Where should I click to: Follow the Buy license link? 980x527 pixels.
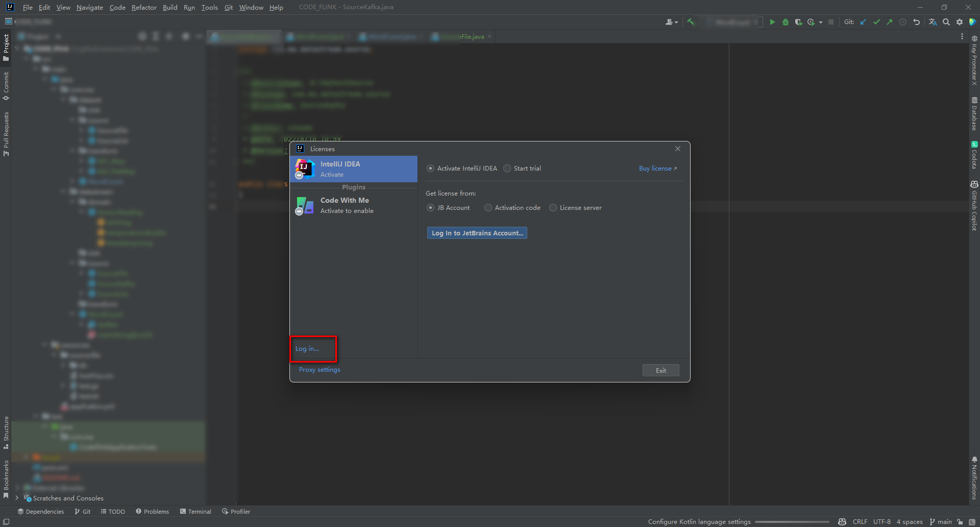click(x=658, y=169)
